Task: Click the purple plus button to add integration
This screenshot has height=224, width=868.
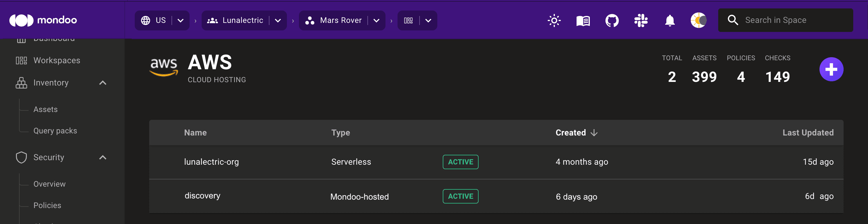Action: [x=831, y=69]
